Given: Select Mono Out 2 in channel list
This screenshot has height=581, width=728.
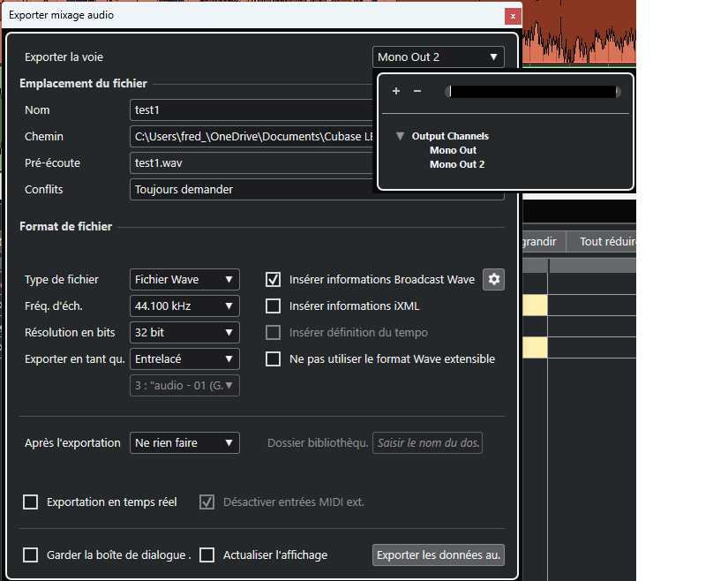Looking at the screenshot, I should click(x=456, y=164).
